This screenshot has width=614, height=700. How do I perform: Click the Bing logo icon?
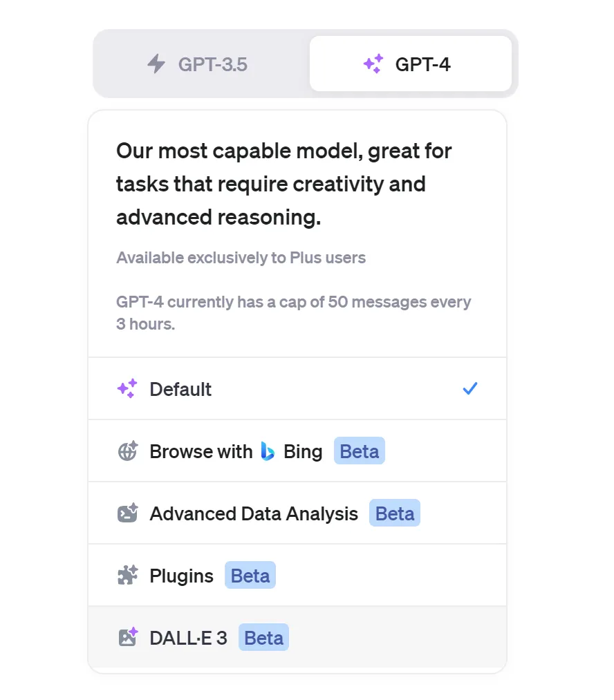[x=268, y=451]
